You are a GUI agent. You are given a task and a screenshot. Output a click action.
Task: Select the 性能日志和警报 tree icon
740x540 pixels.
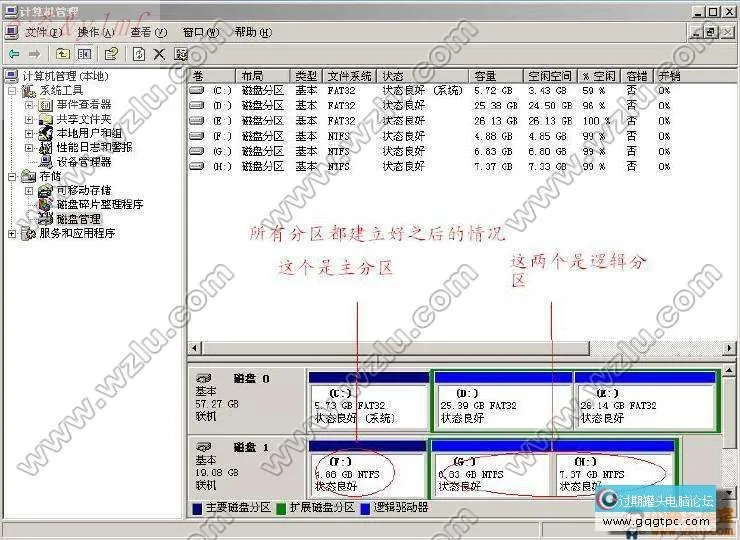(x=46, y=148)
